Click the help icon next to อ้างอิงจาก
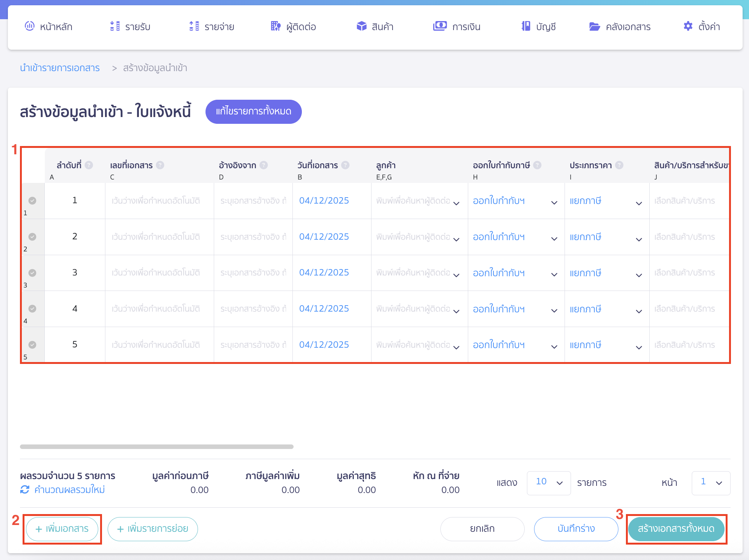The height and width of the screenshot is (560, 749). (264, 165)
